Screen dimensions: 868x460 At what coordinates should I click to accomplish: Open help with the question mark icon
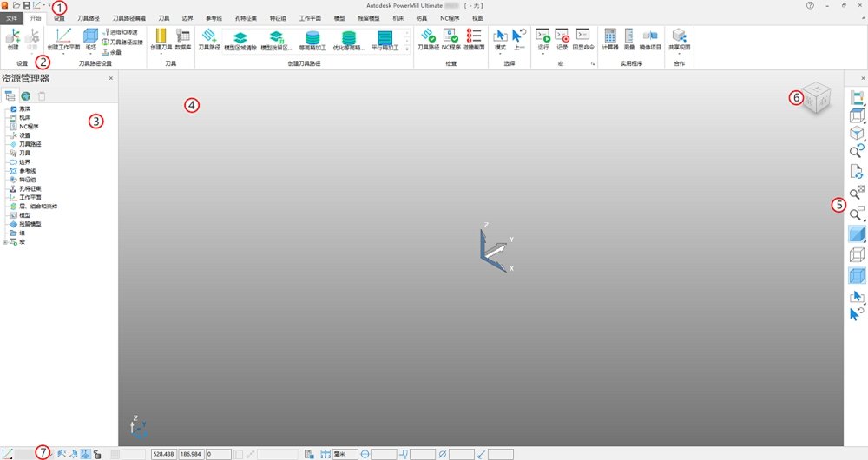coord(810,5)
